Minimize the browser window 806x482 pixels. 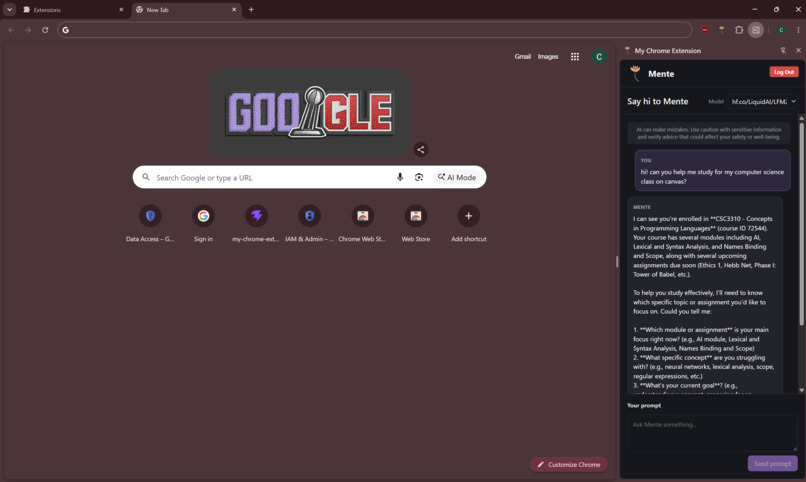pyautogui.click(x=755, y=9)
